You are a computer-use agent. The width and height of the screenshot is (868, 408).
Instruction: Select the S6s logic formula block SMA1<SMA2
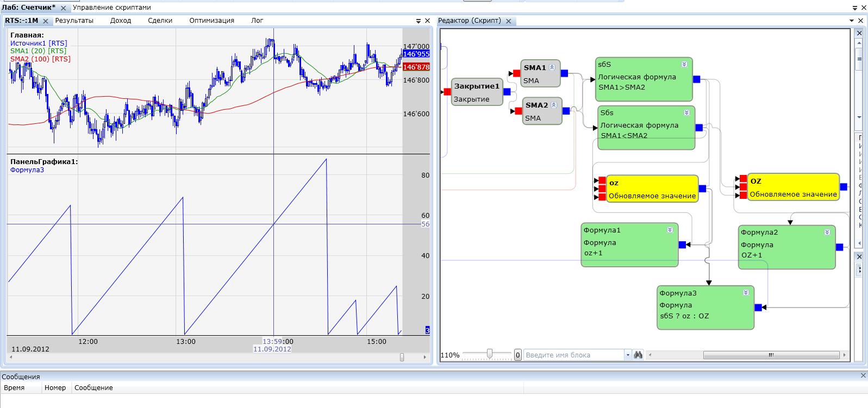pos(646,128)
